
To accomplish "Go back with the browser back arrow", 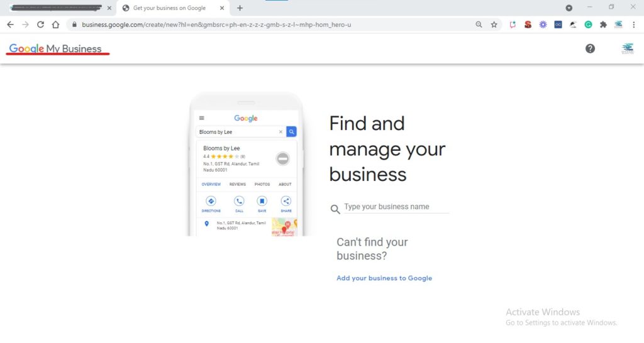I will coord(10,24).
